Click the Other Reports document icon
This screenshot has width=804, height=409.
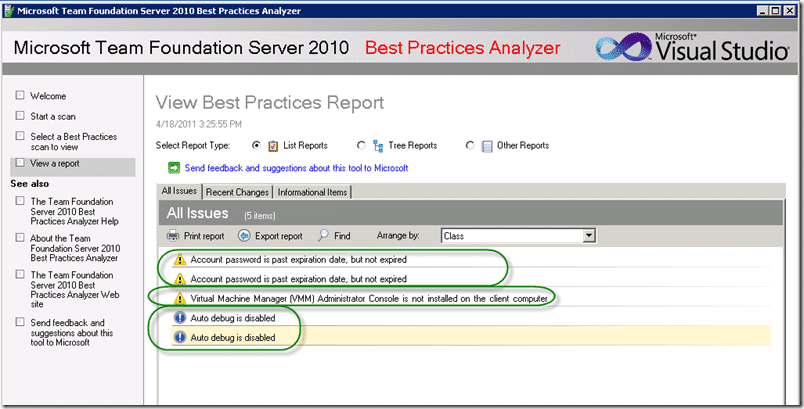[x=487, y=146]
